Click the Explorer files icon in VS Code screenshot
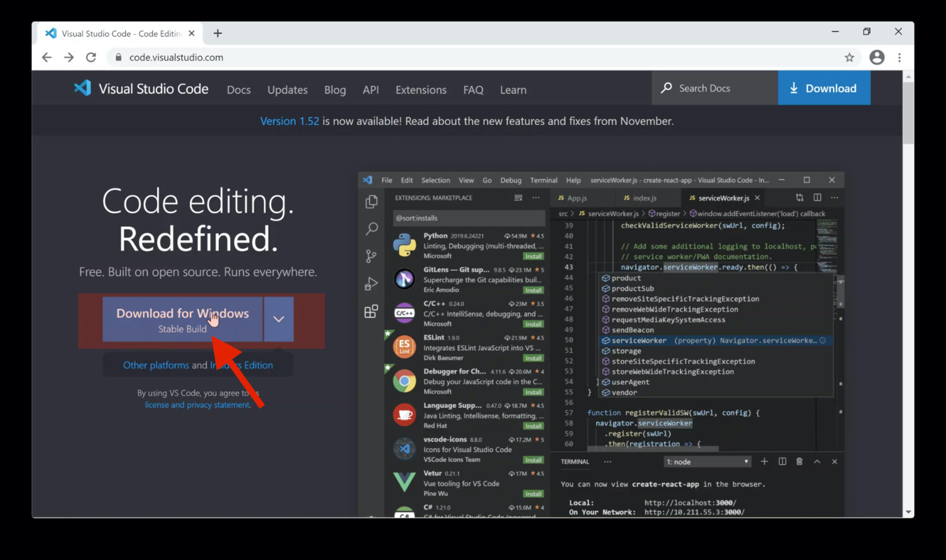The height and width of the screenshot is (560, 946). [371, 202]
